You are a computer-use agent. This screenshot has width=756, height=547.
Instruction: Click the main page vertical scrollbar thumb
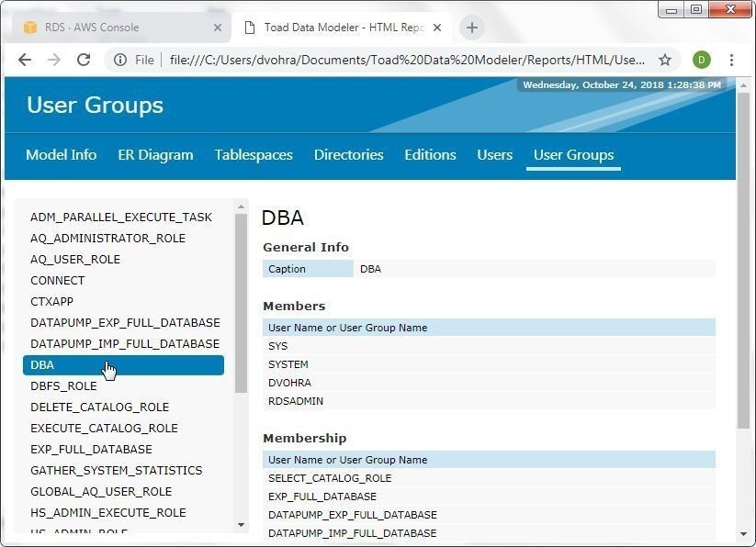point(743,260)
